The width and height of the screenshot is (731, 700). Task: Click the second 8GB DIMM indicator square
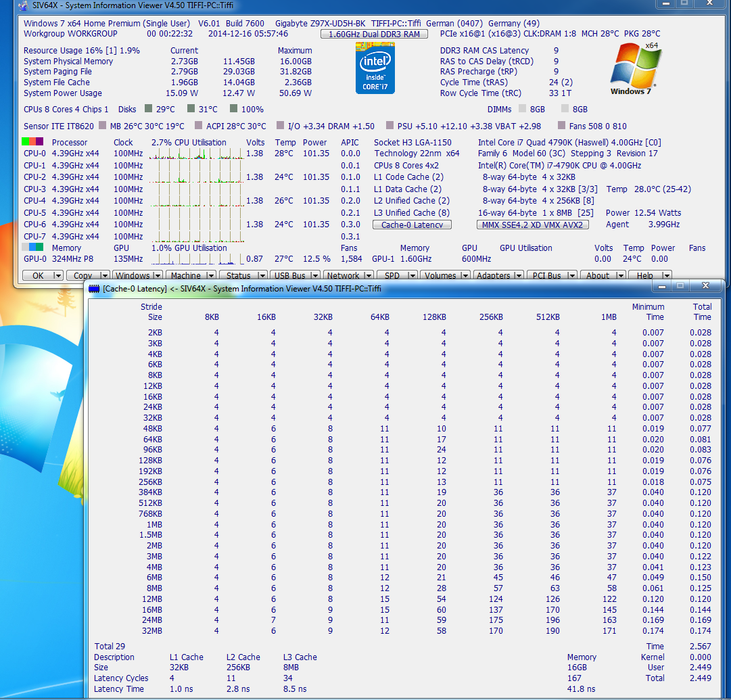tap(565, 109)
